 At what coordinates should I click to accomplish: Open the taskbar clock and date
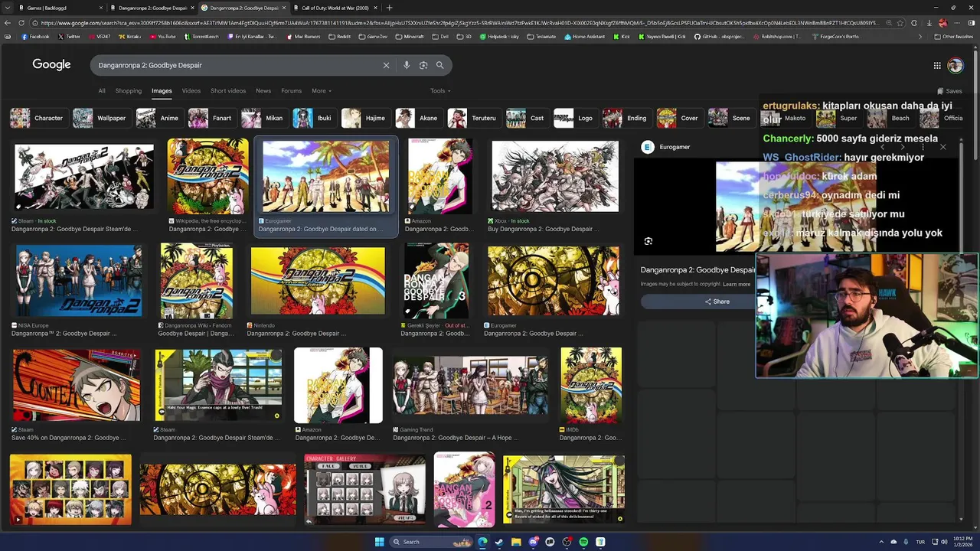click(962, 542)
